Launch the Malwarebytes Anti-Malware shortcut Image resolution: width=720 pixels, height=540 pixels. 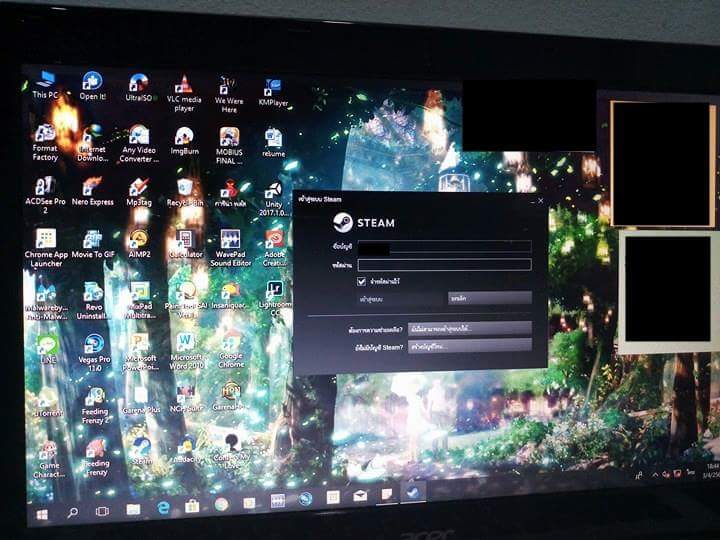point(46,301)
